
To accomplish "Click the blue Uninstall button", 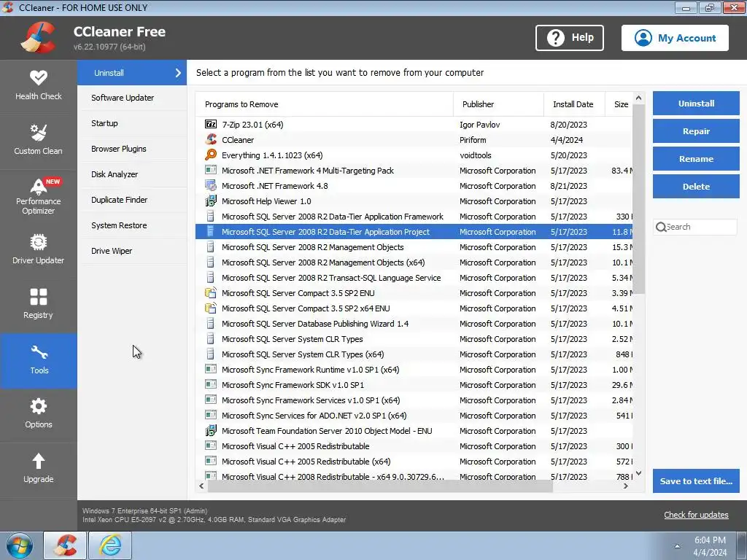I will pyautogui.click(x=695, y=104).
